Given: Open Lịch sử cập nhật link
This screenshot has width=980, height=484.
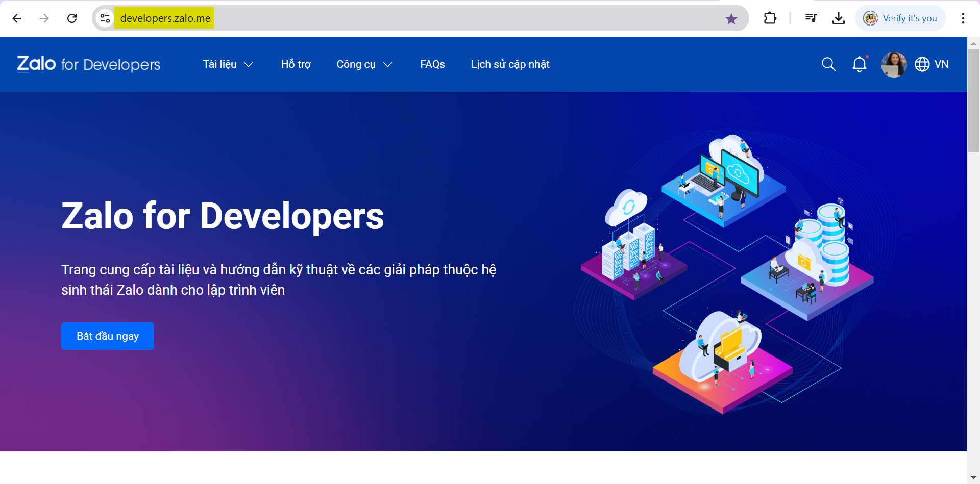Looking at the screenshot, I should click(510, 64).
